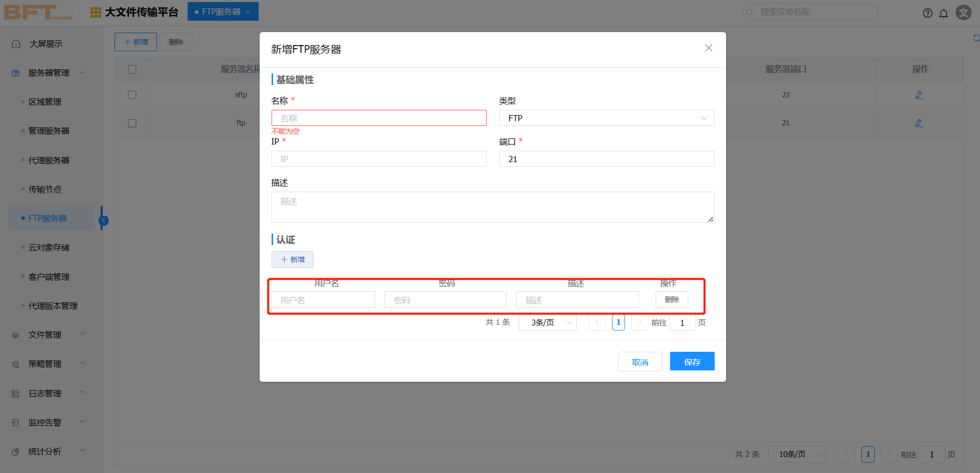Viewport: 980px width, 473px height.
Task: Open 传输节点 in the sidebar
Action: tap(45, 190)
